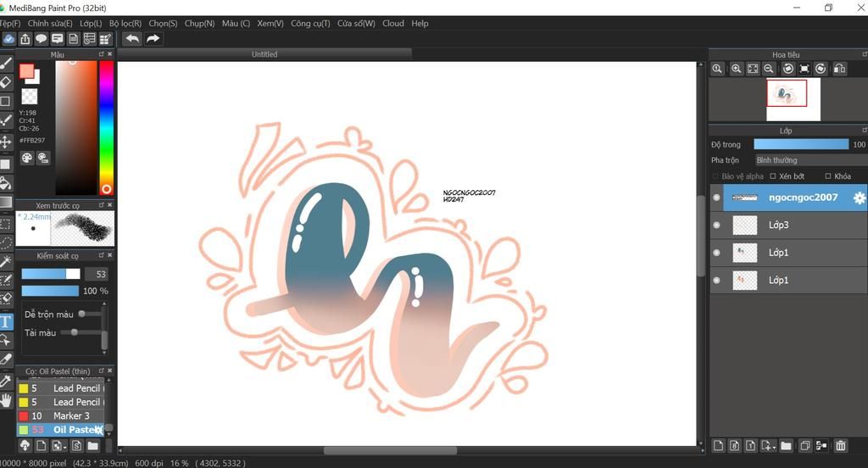Click the cloud brush download icon

(25, 445)
